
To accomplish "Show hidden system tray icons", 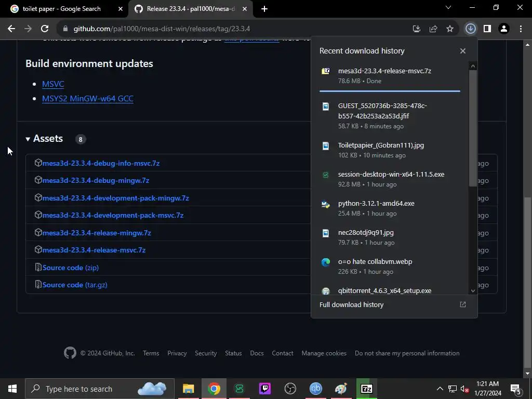I will click(440, 389).
